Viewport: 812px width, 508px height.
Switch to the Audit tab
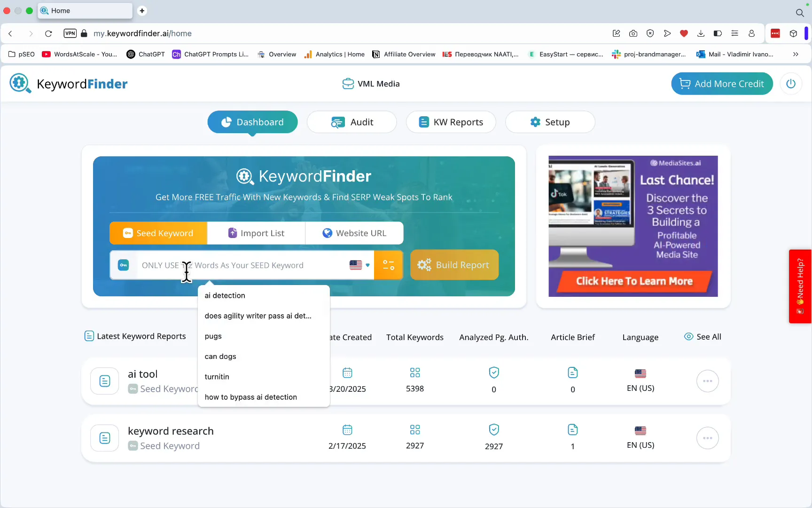coord(351,122)
